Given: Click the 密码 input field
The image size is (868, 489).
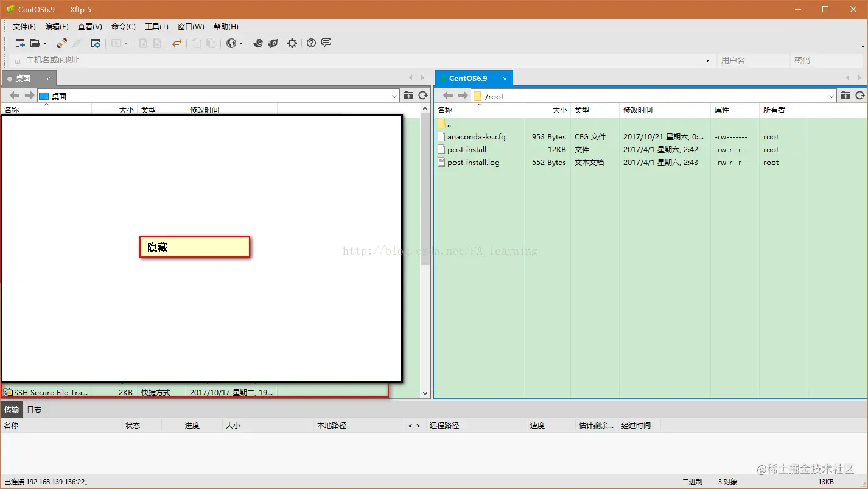Looking at the screenshot, I should [x=827, y=60].
